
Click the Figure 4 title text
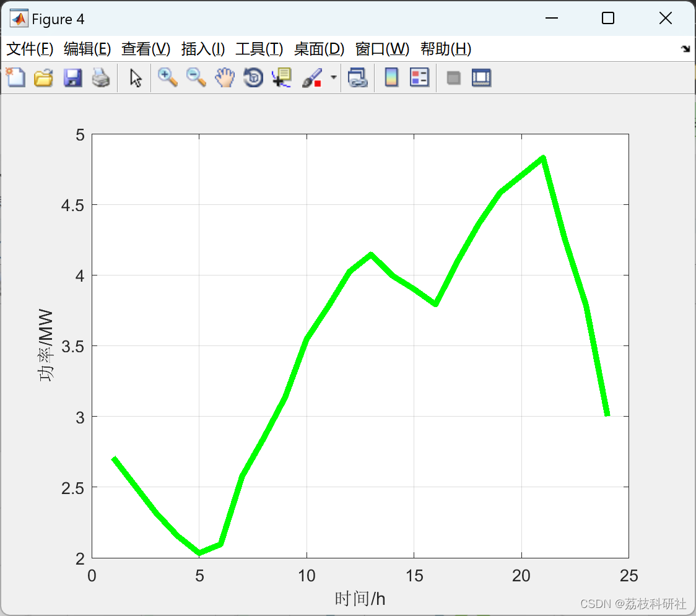point(58,19)
